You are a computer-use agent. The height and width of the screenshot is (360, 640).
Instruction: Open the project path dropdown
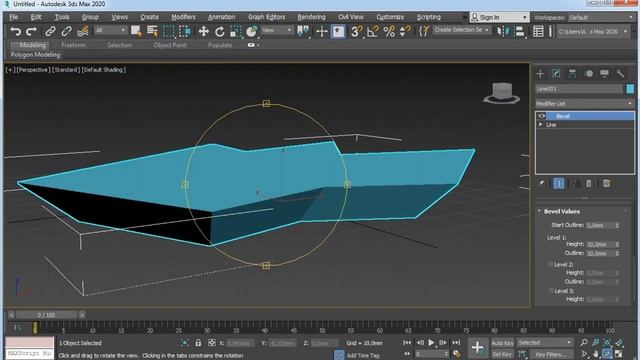pos(592,31)
